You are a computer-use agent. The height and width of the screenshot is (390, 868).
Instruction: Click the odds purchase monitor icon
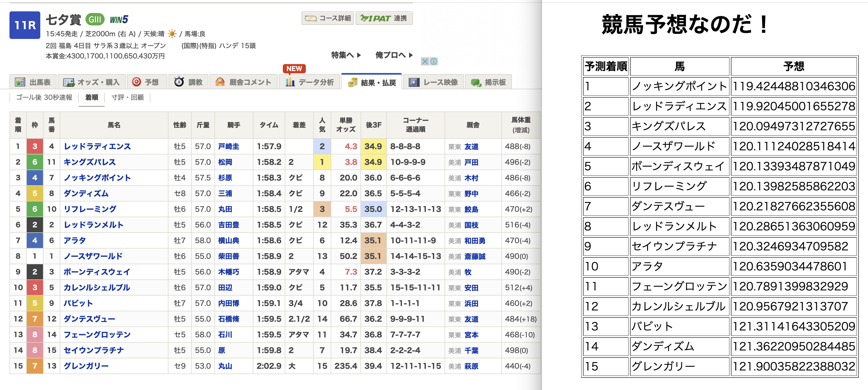click(69, 82)
